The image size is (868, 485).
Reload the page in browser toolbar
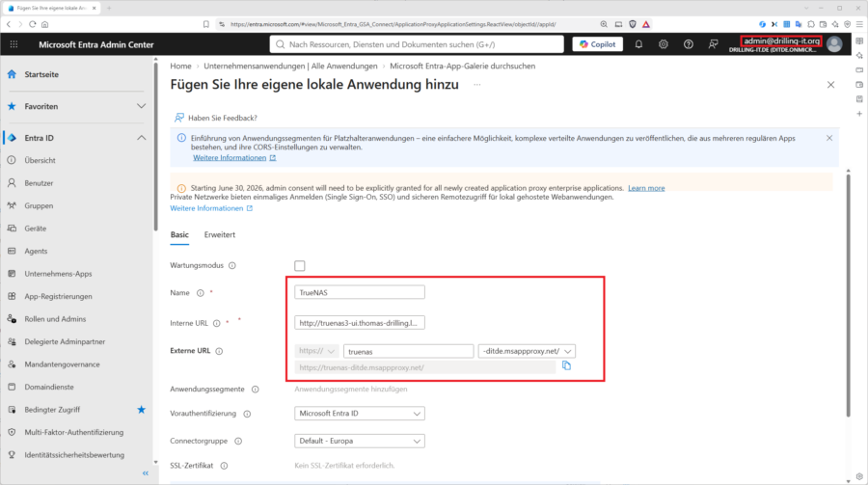pyautogui.click(x=33, y=24)
